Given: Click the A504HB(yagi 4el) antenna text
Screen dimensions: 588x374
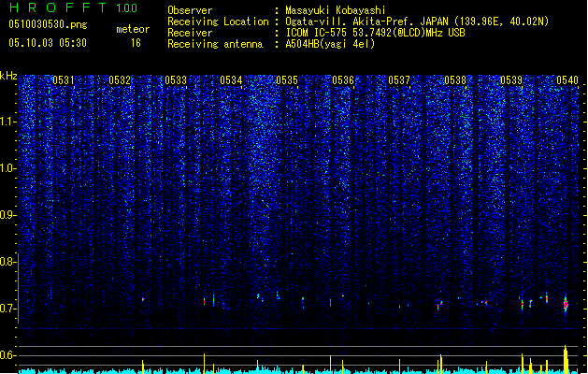Looking at the screenshot, I should [x=330, y=44].
